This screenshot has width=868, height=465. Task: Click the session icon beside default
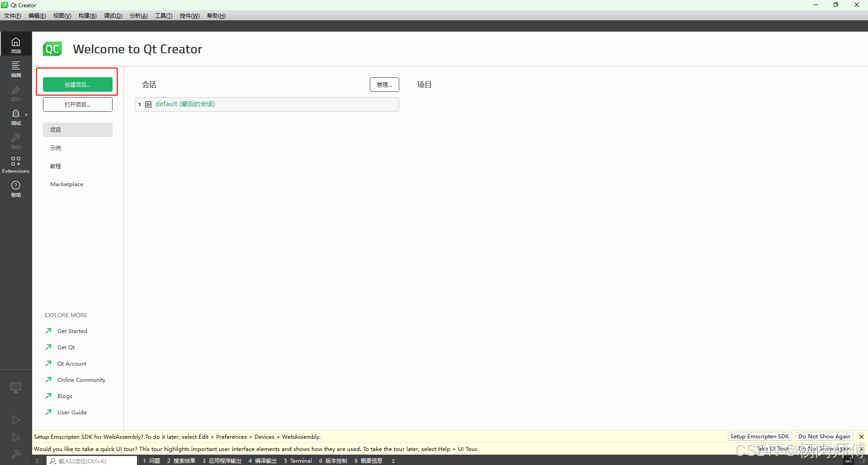coord(148,104)
